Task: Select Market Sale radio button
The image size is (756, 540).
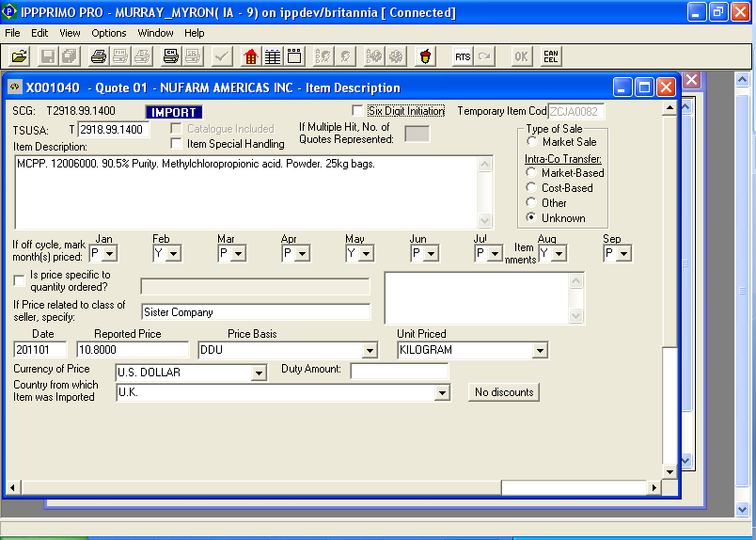Action: (x=531, y=141)
